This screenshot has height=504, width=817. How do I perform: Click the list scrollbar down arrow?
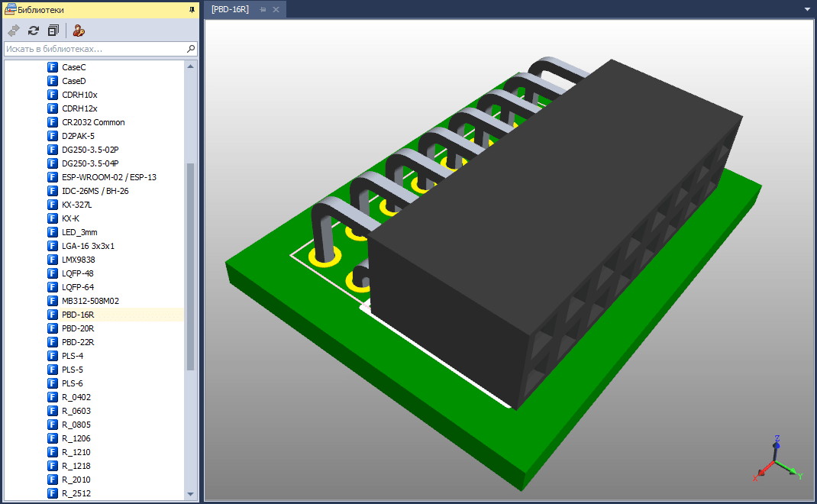tap(190, 493)
